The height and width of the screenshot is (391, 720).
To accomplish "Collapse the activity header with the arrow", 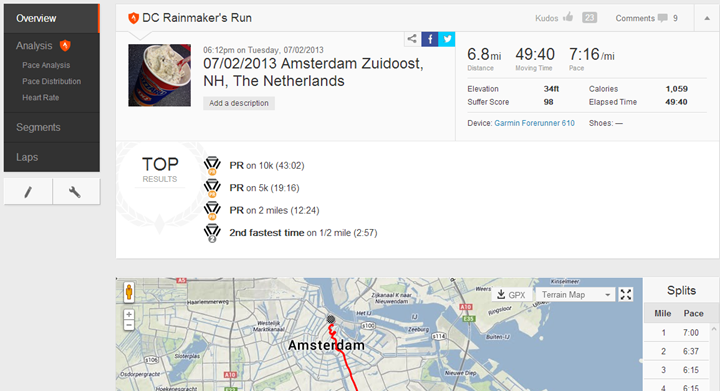I will [x=707, y=18].
